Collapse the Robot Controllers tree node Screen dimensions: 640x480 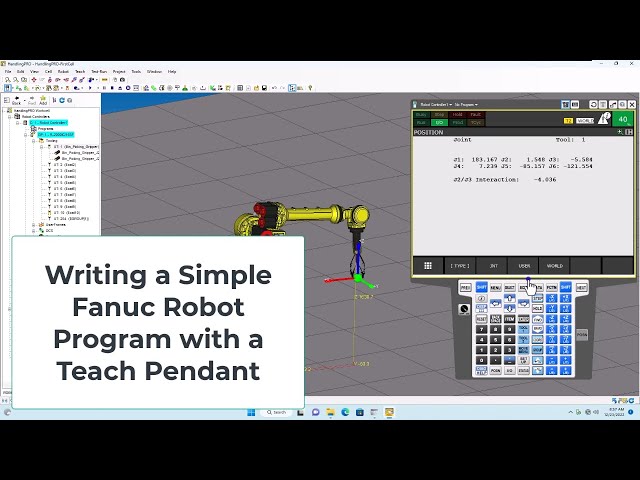tap(10, 116)
